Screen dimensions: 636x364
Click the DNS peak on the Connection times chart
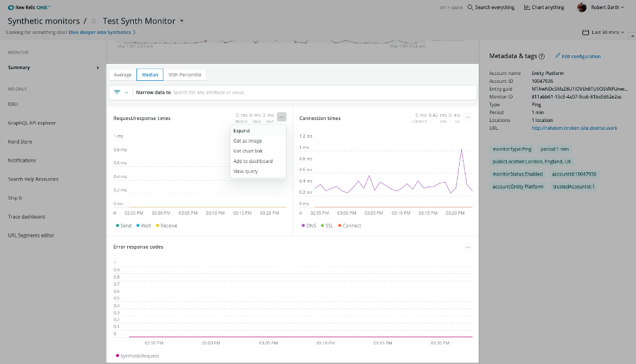coord(461,149)
